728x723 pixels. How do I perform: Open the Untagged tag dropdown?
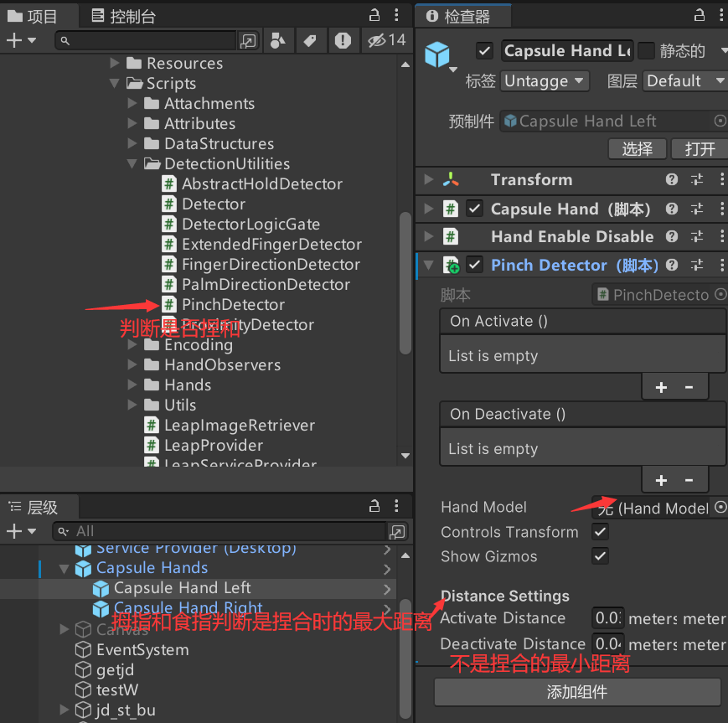tap(545, 80)
